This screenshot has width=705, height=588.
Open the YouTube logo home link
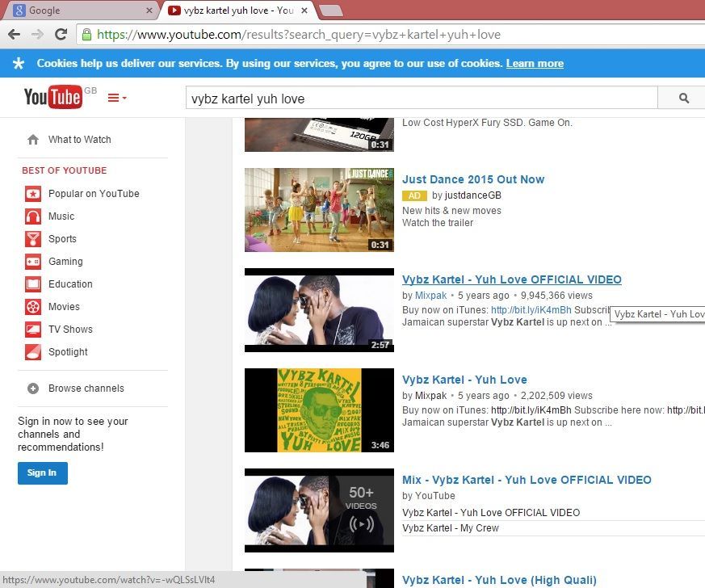[x=53, y=97]
